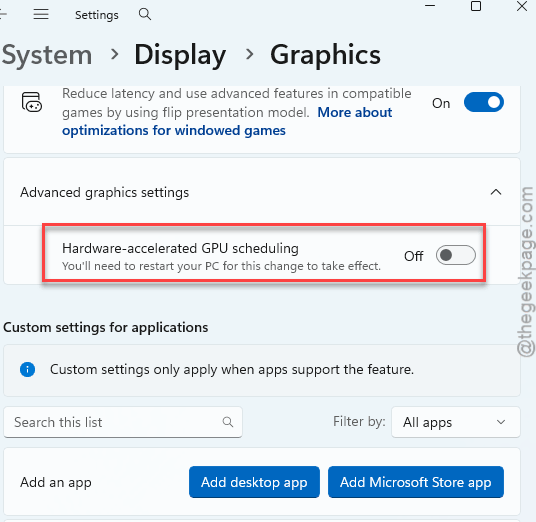Maximize the Settings window

476,6
